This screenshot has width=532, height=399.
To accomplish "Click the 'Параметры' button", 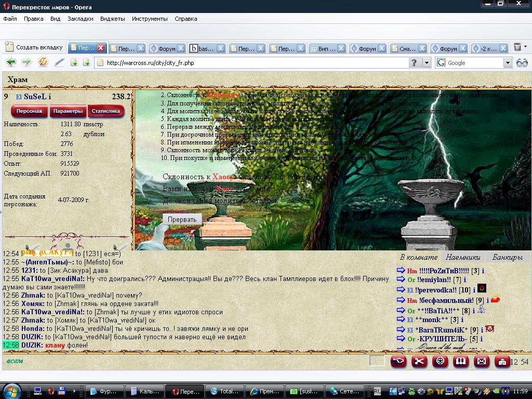I will [x=68, y=111].
